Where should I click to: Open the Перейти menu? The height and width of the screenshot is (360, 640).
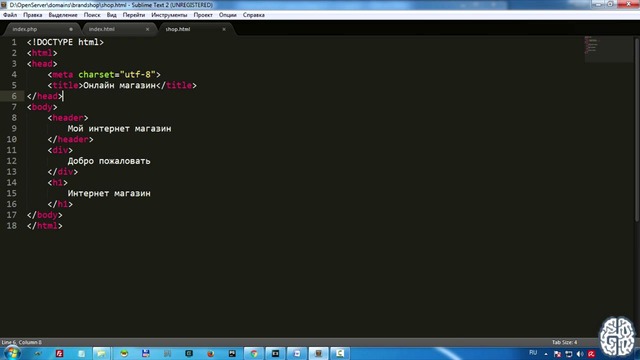(134, 15)
